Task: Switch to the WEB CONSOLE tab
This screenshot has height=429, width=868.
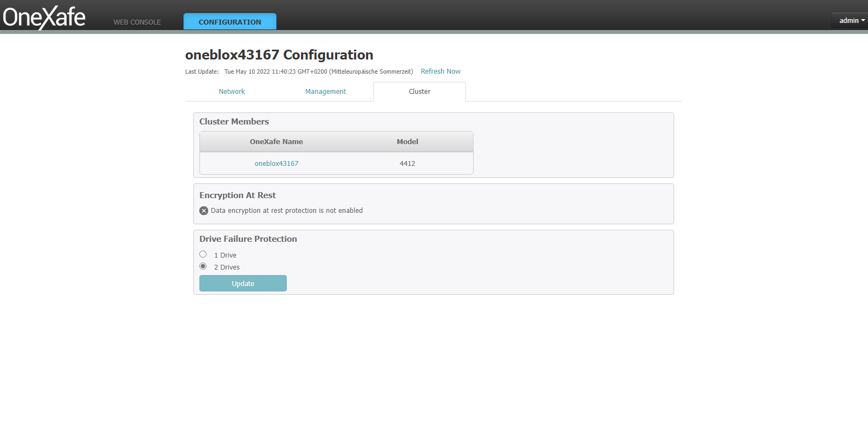Action: 137,22
